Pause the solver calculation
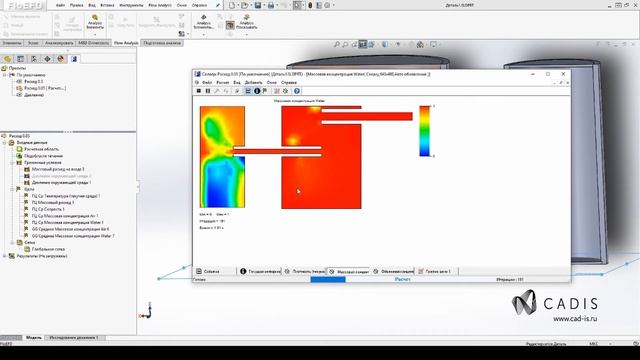640x360 pixels. click(x=208, y=91)
